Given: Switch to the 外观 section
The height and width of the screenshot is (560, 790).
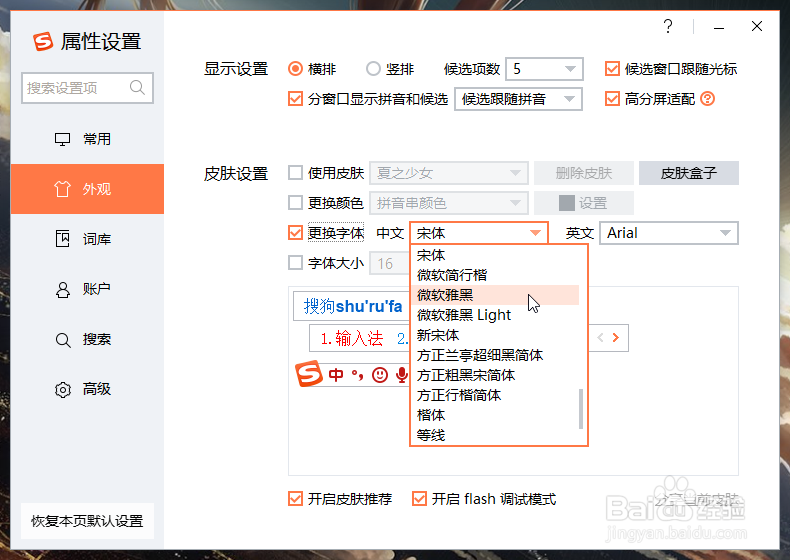Looking at the screenshot, I should tap(87, 189).
